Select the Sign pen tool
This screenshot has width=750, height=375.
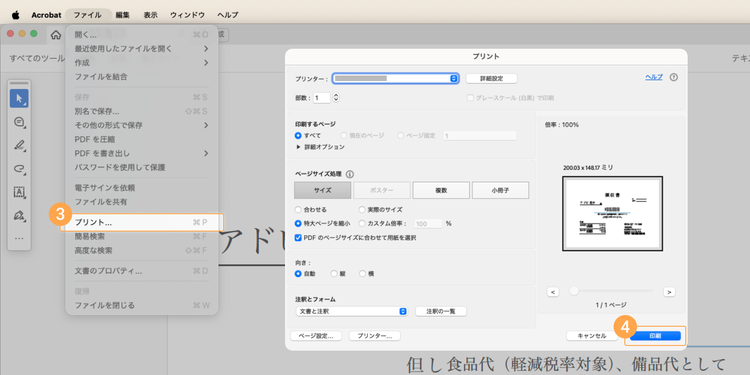click(19, 215)
